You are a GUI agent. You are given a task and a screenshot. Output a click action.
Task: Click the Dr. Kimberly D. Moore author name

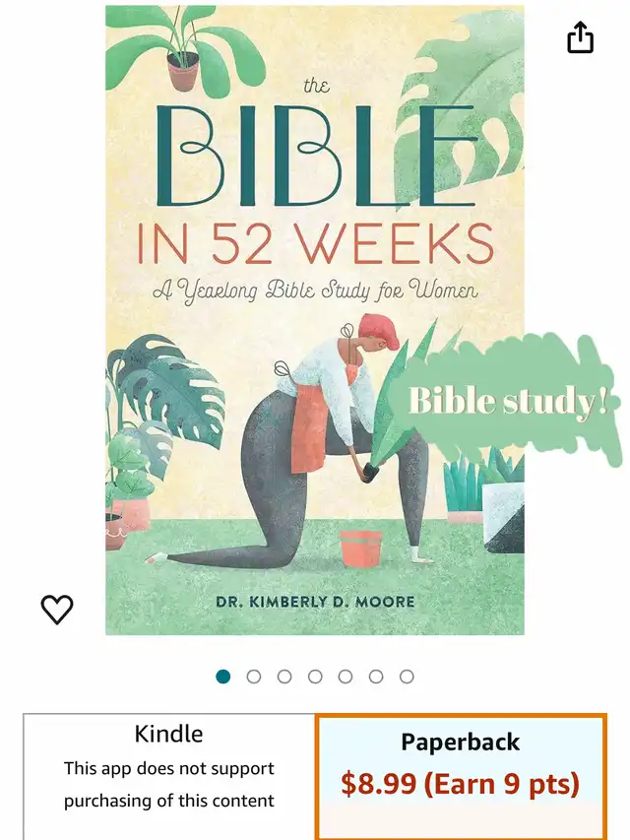pyautogui.click(x=315, y=602)
